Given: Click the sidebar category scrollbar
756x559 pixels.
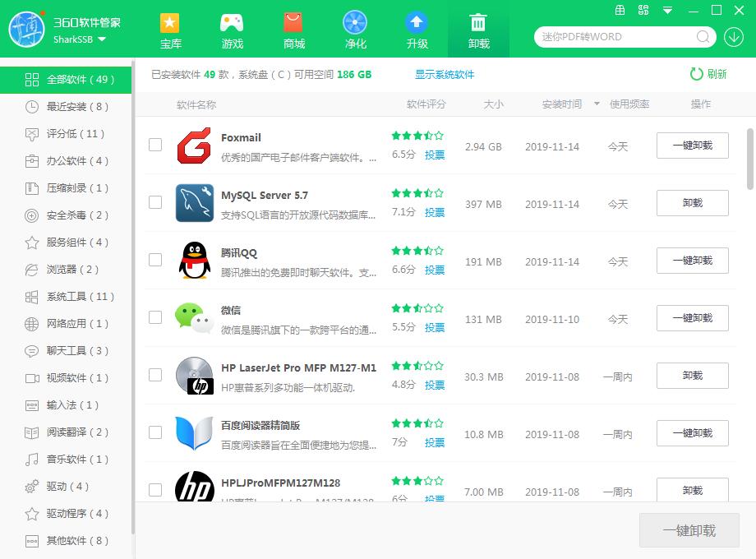Looking at the screenshot, I should click(132, 299).
